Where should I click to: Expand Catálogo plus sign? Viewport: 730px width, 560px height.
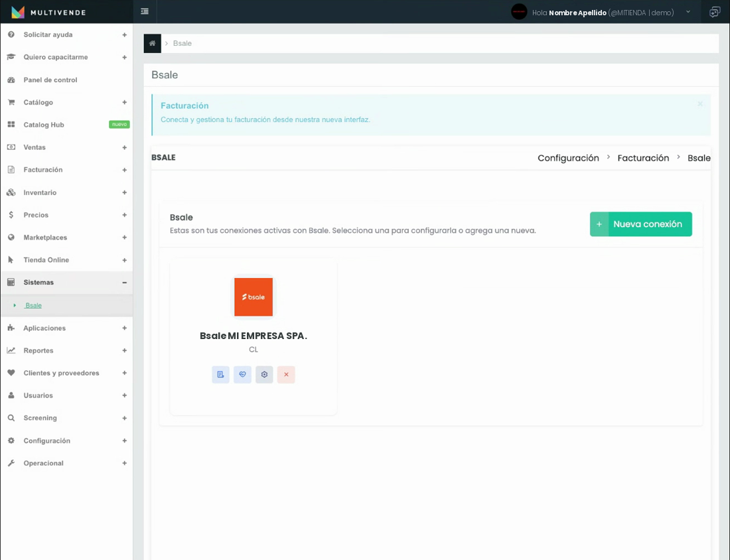124,102
